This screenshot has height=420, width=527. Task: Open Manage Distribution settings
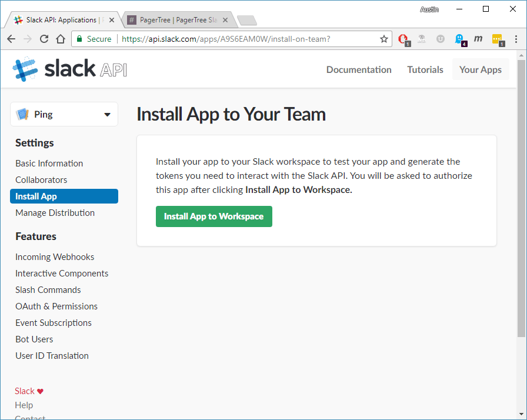[55, 213]
